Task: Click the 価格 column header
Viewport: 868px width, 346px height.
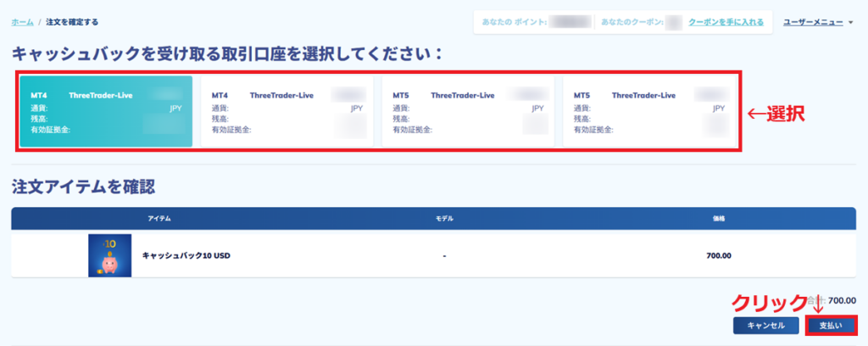Action: (719, 219)
